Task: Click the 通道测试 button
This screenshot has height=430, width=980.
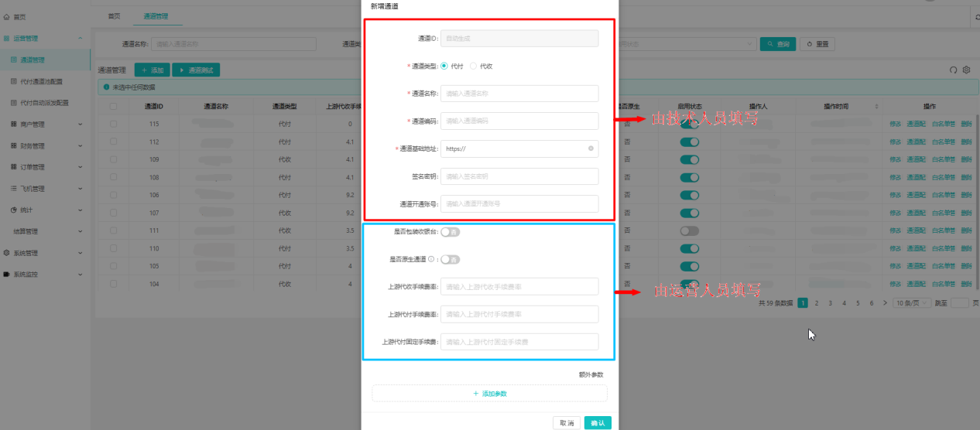Action: pos(197,70)
